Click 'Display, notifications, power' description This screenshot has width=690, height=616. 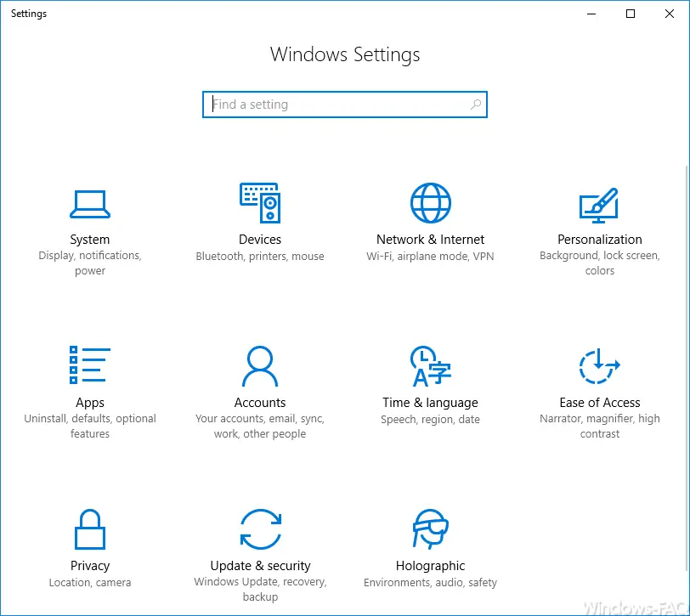[90, 263]
